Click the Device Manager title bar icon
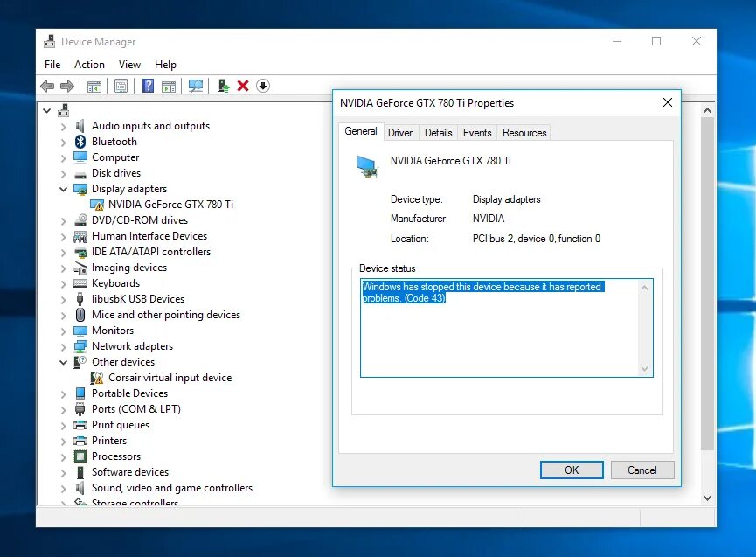The height and width of the screenshot is (557, 756). [x=49, y=41]
